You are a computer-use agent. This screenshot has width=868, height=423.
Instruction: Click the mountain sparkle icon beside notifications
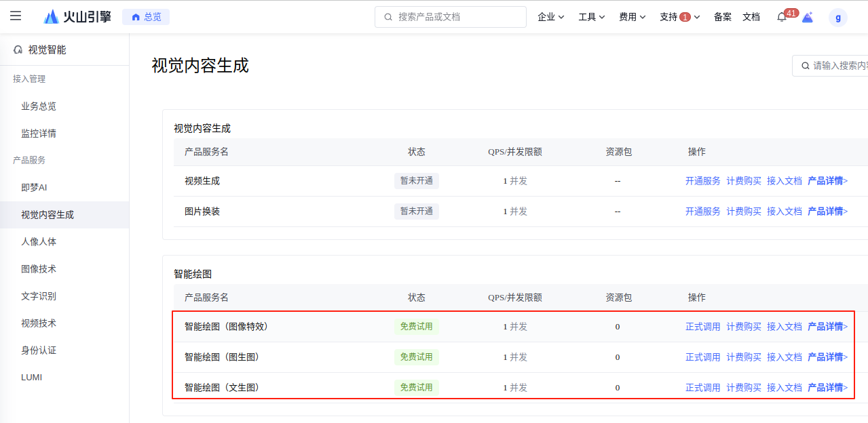pyautogui.click(x=808, y=17)
